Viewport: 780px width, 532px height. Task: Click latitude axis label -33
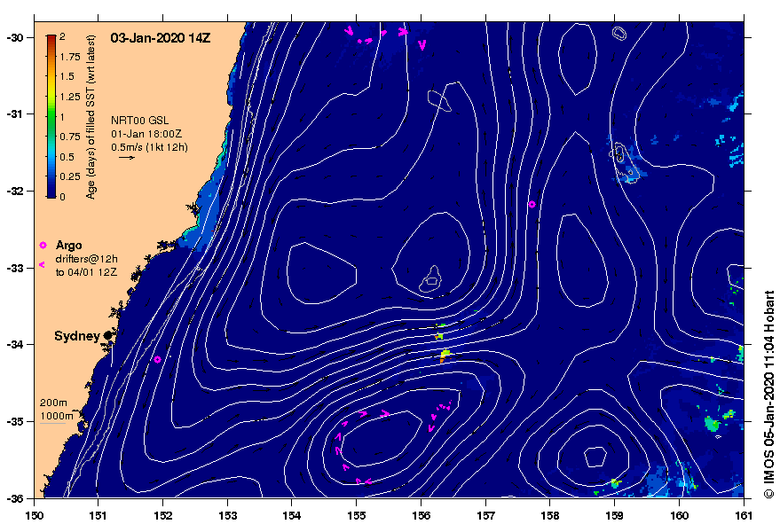[14, 268]
